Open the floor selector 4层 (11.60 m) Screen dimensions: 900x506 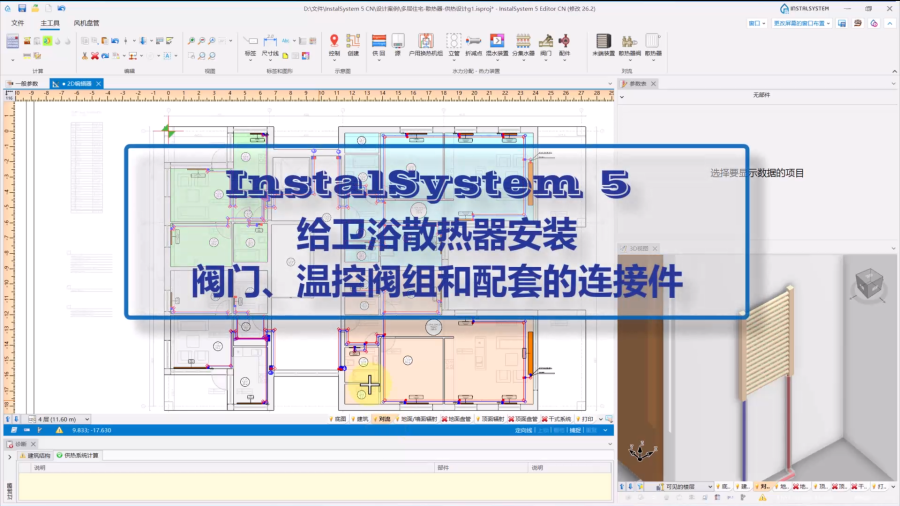point(59,419)
